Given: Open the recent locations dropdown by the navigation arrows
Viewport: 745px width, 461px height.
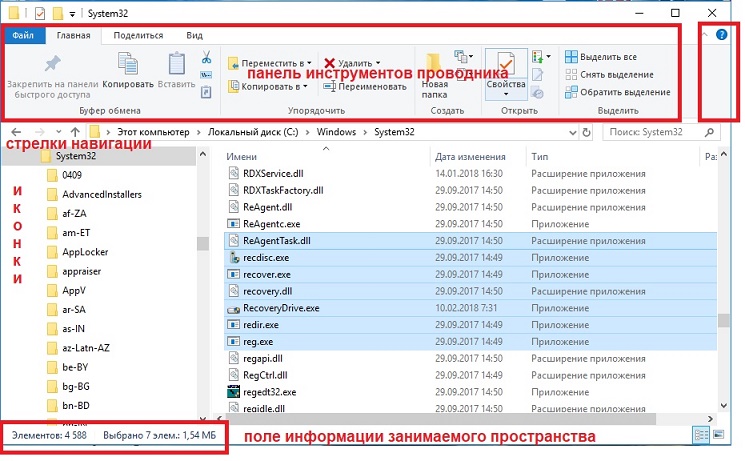Looking at the screenshot, I should [58, 132].
